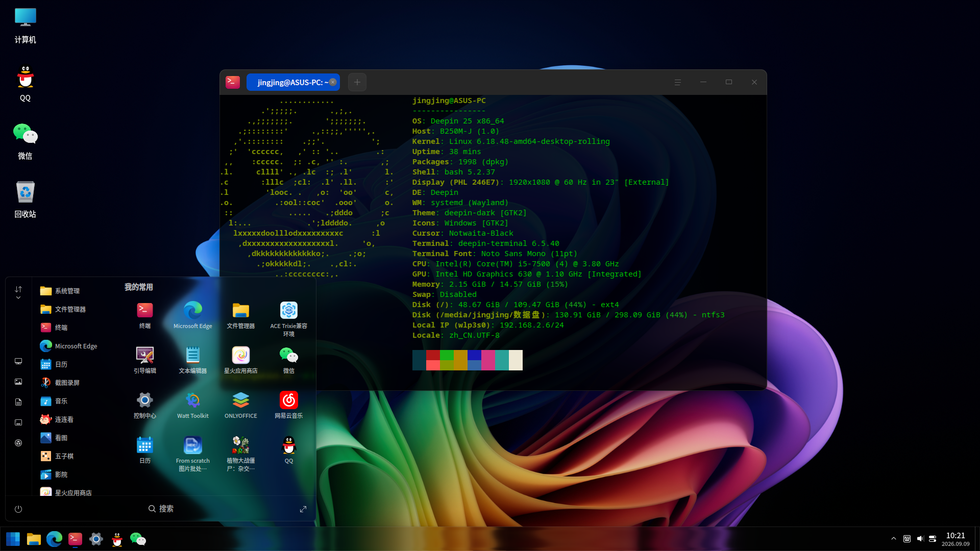Launch 植物大战僵尸 杂交 game
This screenshot has width=980, height=551.
coord(241,454)
